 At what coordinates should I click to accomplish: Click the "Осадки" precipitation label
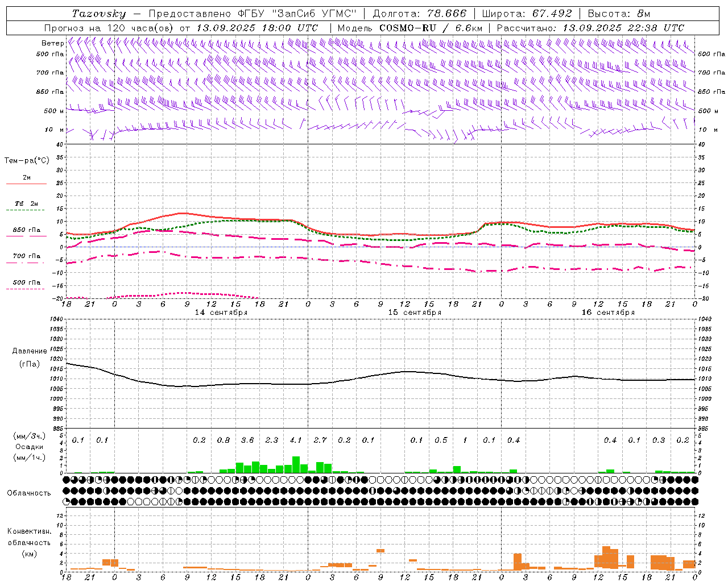30,447
